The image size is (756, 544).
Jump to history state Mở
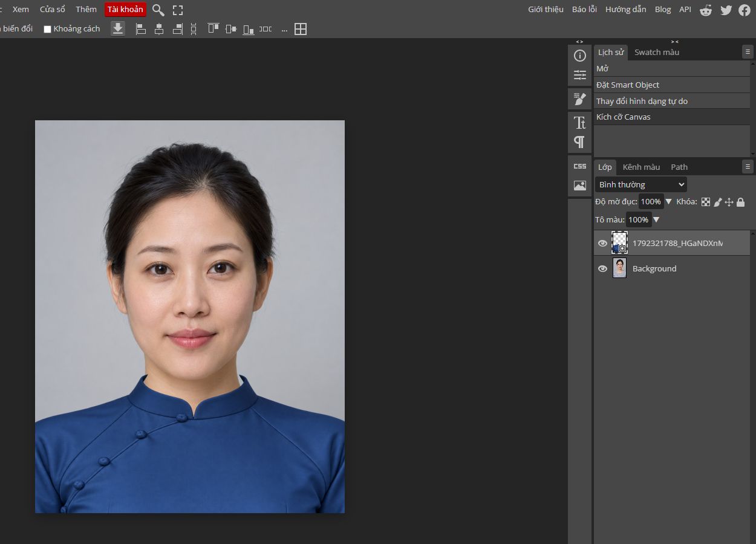tap(672, 69)
